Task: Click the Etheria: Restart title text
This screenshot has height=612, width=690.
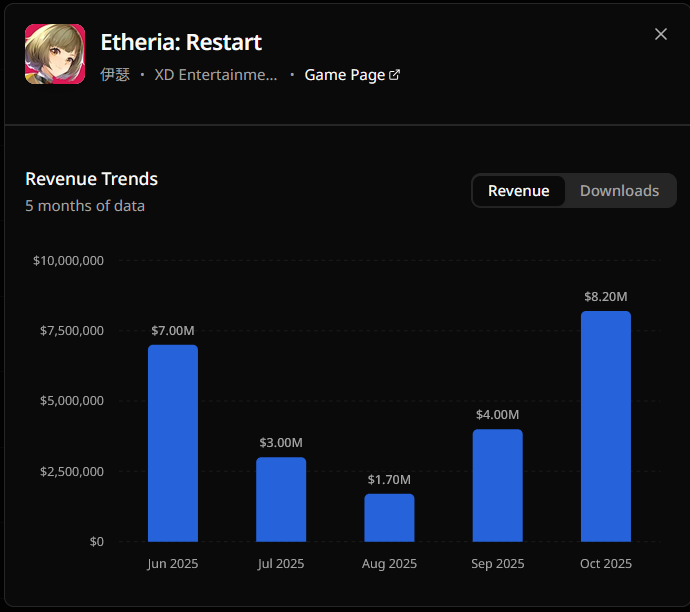Action: pos(181,42)
